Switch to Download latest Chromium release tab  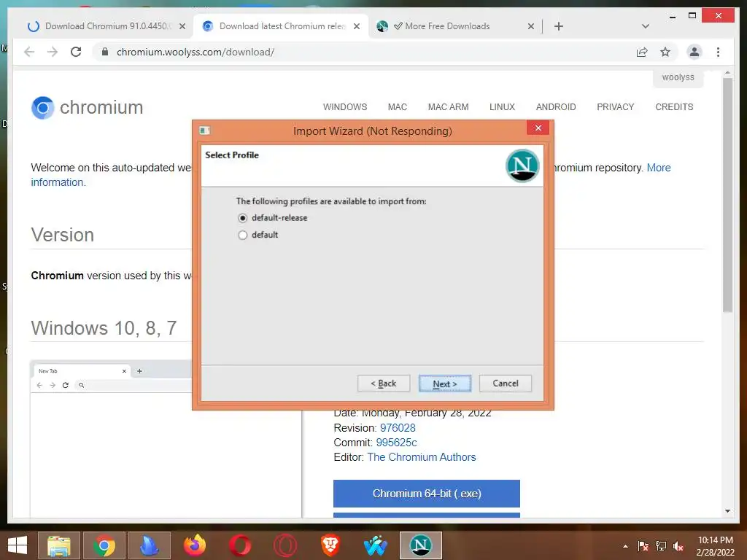pyautogui.click(x=282, y=26)
